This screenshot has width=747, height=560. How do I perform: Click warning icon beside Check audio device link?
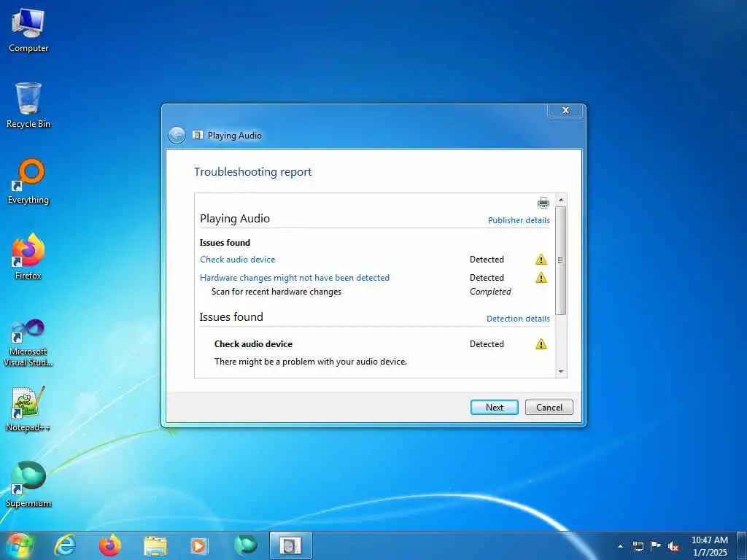point(541,260)
